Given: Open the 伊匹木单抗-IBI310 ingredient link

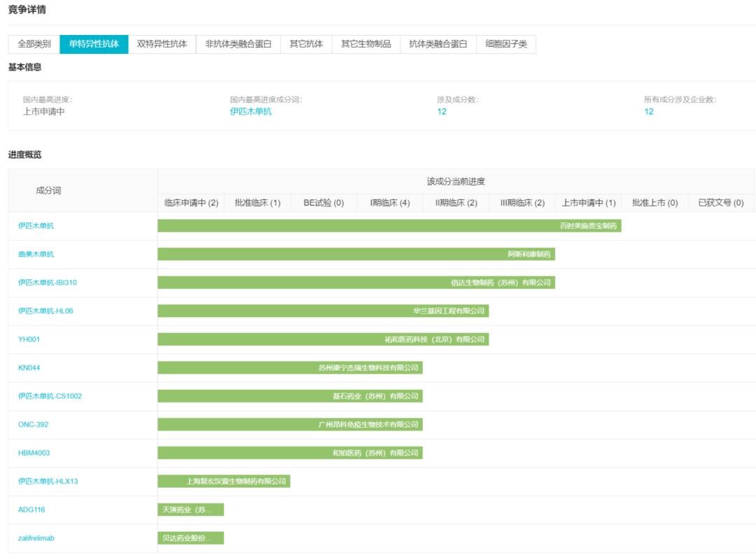Looking at the screenshot, I should [x=48, y=283].
